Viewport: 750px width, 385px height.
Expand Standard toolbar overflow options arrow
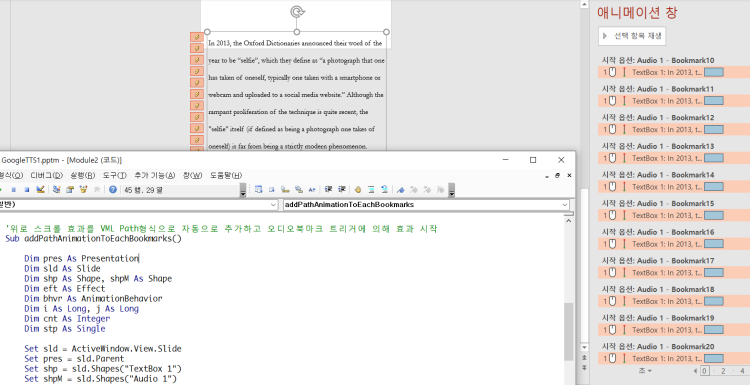point(243,190)
